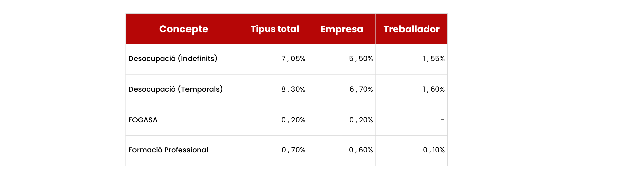The width and height of the screenshot is (644, 186).
Task: Select the 8,30% total rate cell
Action: point(293,89)
